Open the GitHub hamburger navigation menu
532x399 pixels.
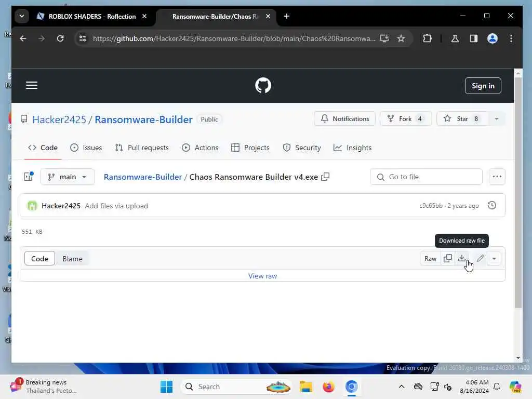(32, 85)
